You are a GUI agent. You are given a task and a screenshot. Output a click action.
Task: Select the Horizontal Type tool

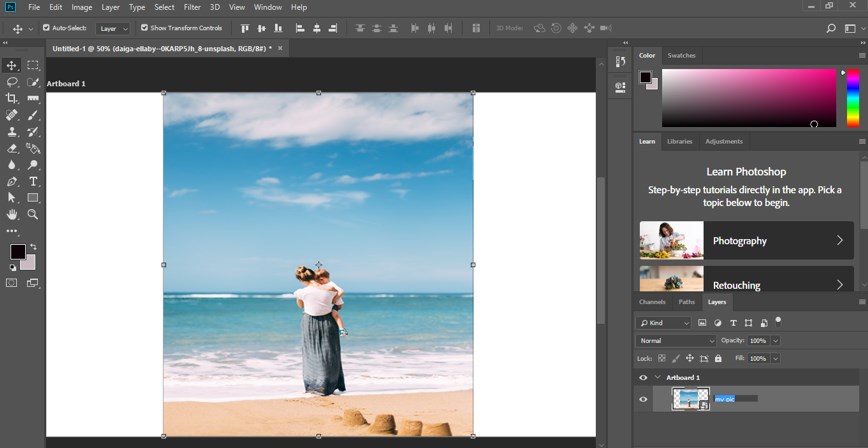click(x=33, y=181)
